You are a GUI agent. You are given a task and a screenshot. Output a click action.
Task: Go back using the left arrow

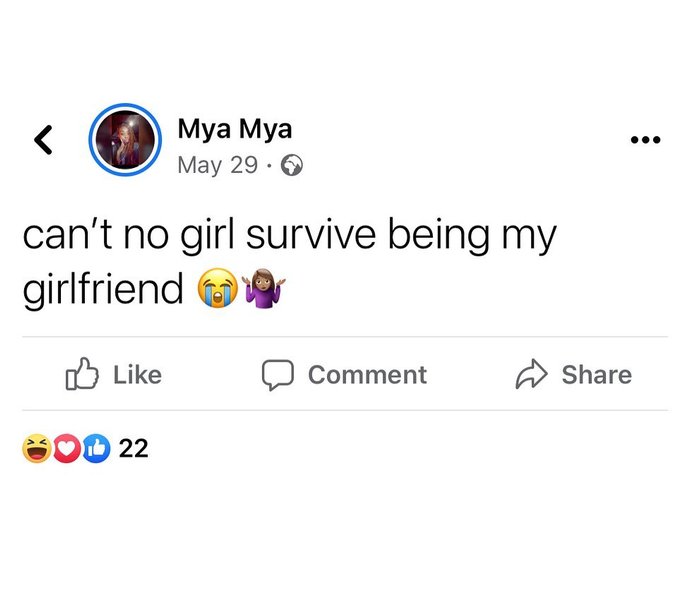point(43,140)
